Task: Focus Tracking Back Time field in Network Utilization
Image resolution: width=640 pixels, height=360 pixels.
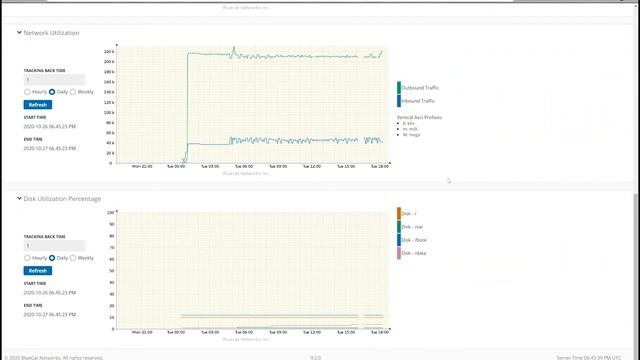Action: click(54, 80)
